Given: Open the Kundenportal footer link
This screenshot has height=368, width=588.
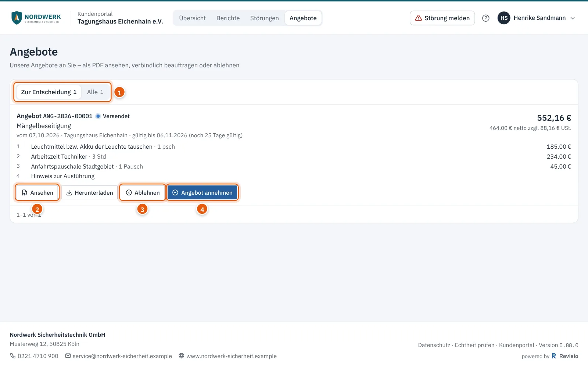Looking at the screenshot, I should (516, 345).
